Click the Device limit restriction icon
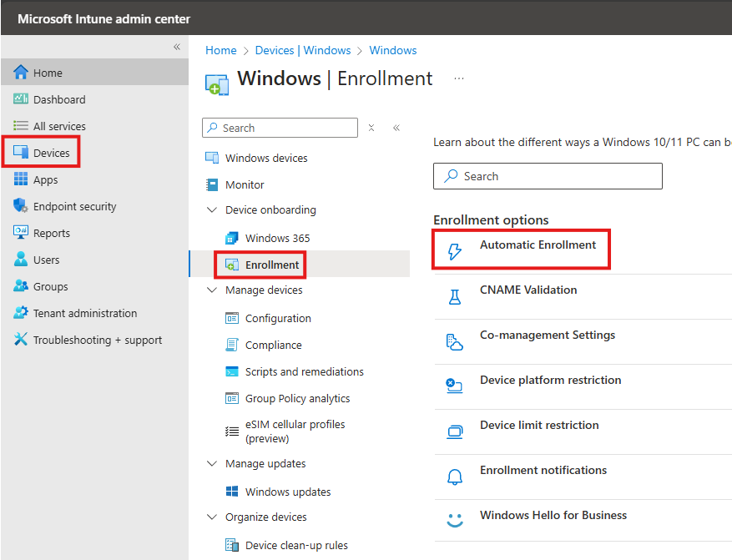732x560 pixels. pos(455,431)
